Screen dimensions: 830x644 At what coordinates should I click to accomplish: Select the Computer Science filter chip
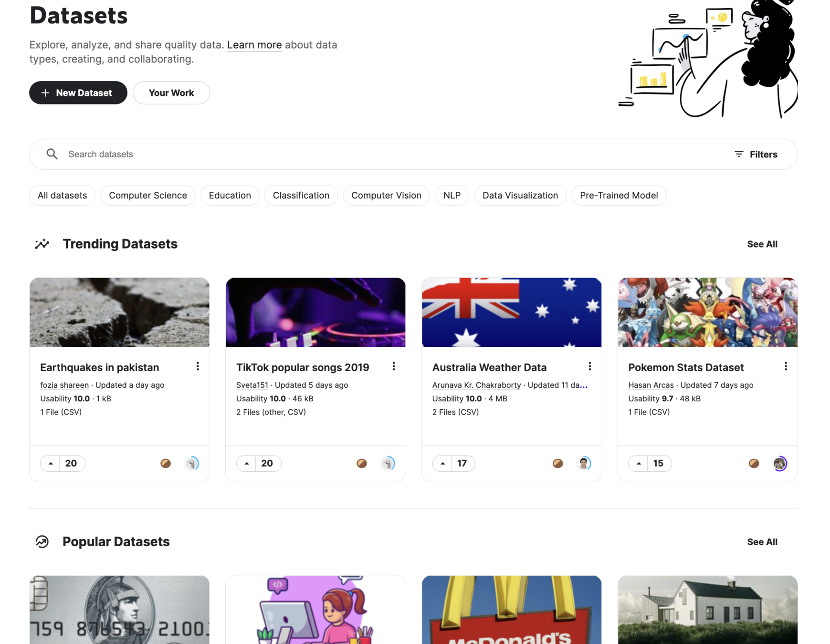[x=148, y=195]
